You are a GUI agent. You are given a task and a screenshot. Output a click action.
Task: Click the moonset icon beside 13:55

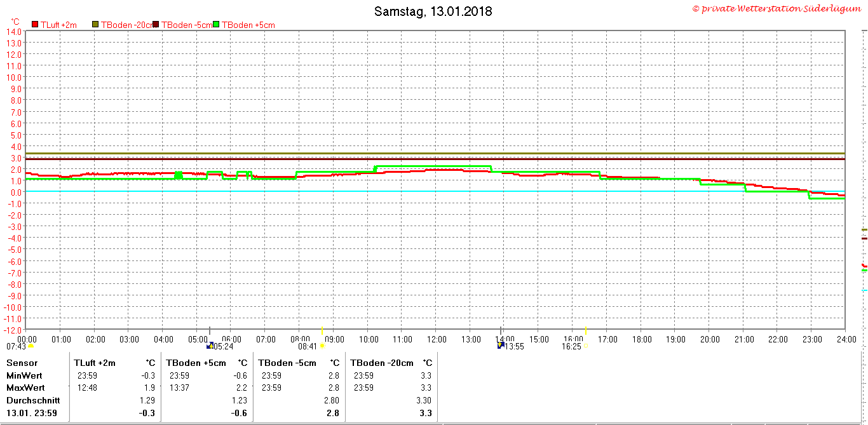point(501,345)
